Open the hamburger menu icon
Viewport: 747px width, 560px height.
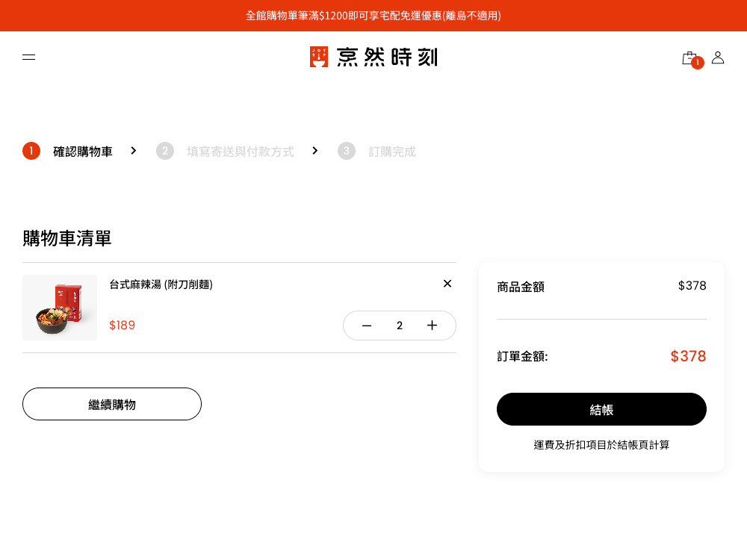tap(28, 57)
